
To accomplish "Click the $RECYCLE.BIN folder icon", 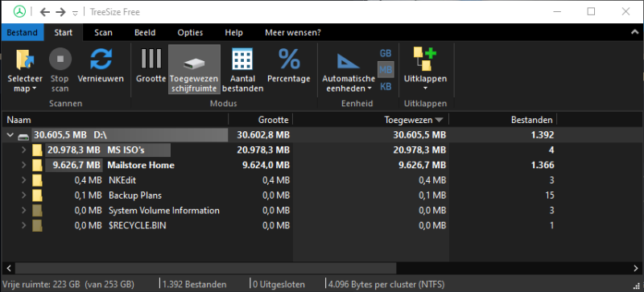I will point(37,225).
